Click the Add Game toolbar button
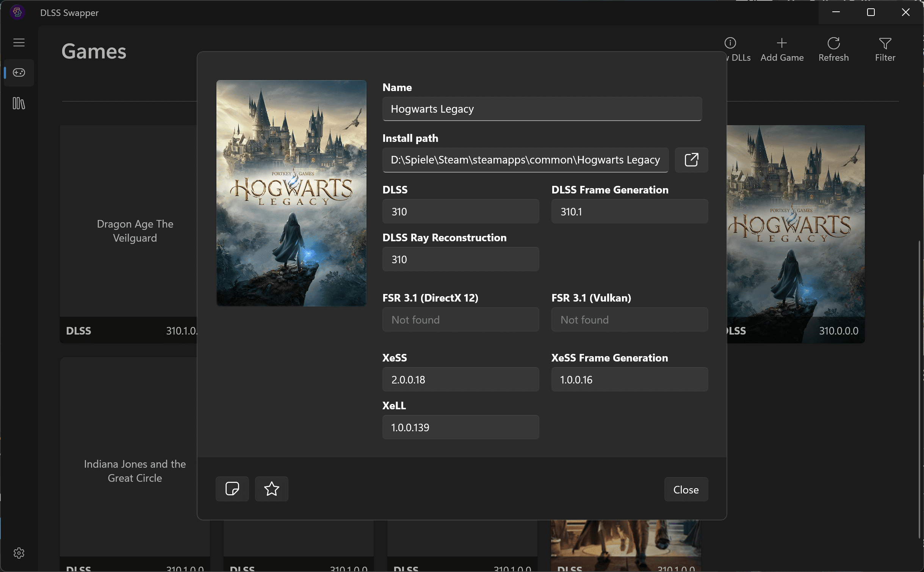 (x=782, y=50)
